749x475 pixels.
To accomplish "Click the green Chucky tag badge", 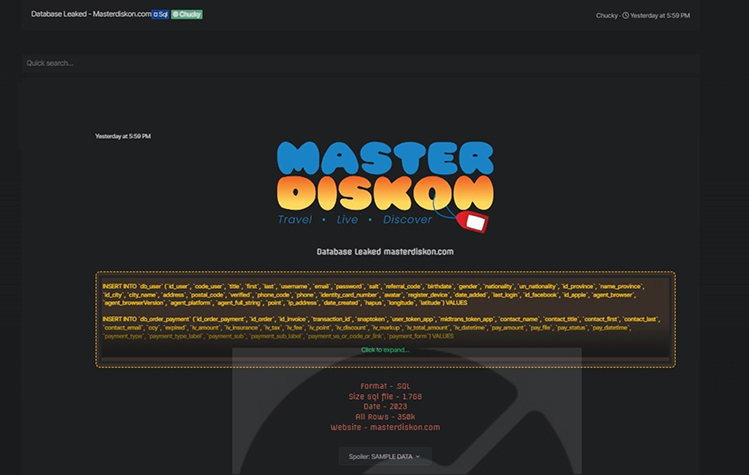I will 187,14.
